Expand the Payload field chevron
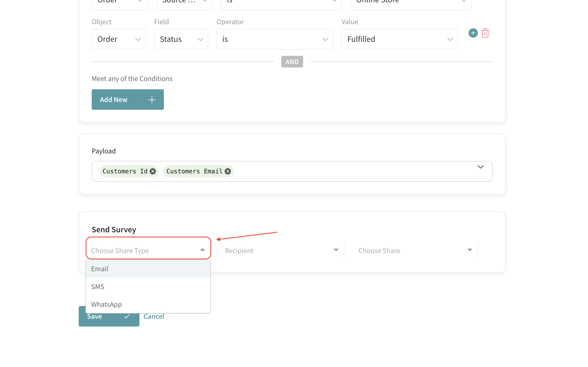Viewport: 588px width, 367px height. click(480, 167)
